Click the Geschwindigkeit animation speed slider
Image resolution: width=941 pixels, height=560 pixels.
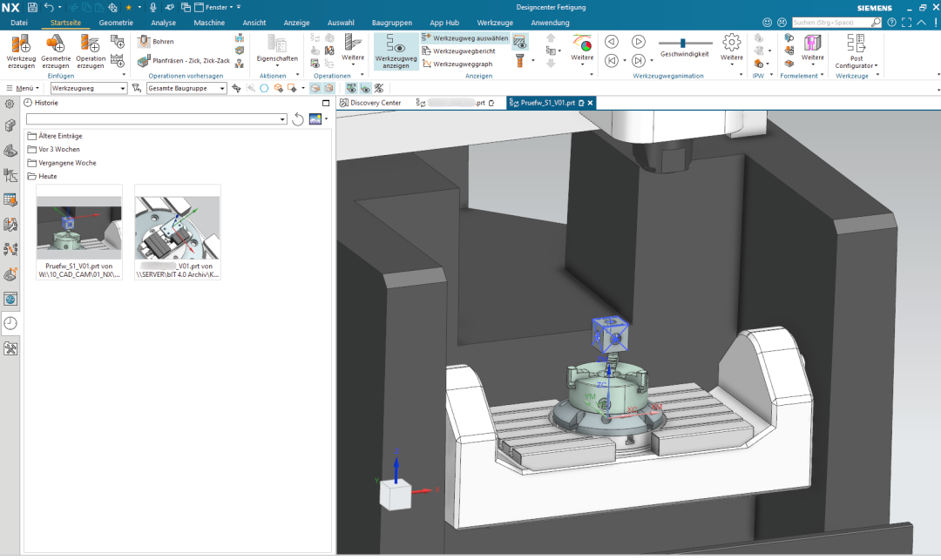pyautogui.click(x=683, y=43)
